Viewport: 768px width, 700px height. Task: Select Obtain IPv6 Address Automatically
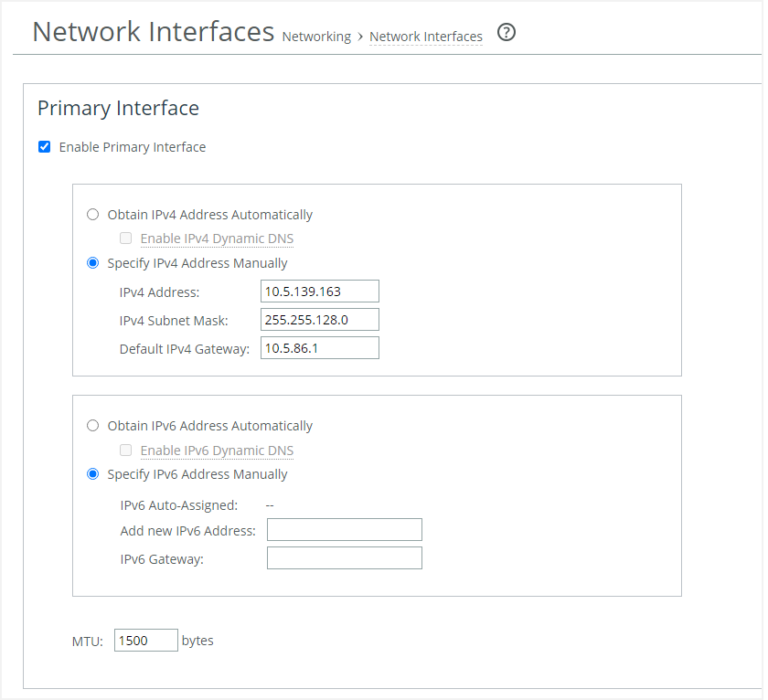(92, 425)
